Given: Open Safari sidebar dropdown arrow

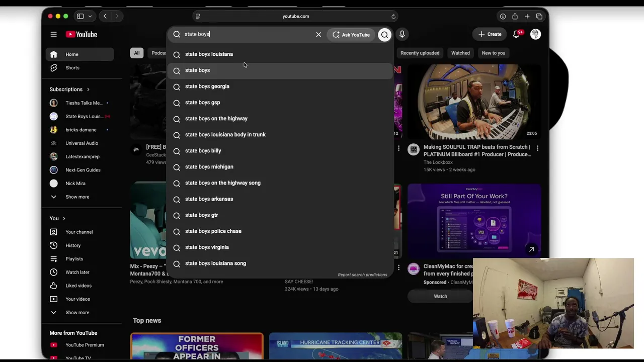Looking at the screenshot, I should (90, 16).
